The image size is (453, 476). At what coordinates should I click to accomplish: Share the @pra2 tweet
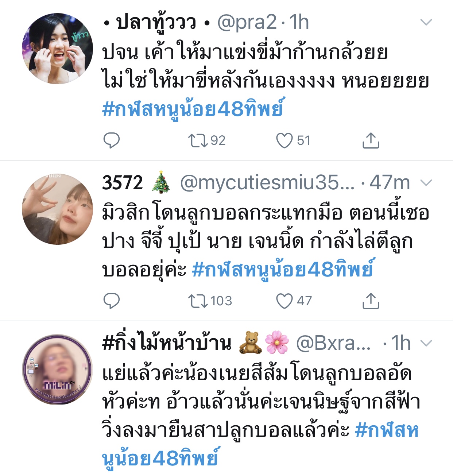pyautogui.click(x=371, y=140)
